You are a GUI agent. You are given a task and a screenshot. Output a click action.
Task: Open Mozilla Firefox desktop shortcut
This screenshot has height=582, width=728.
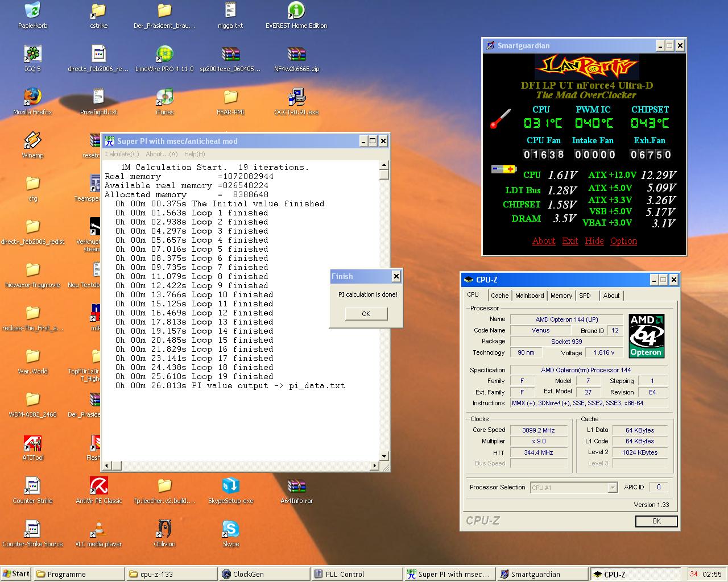32,97
